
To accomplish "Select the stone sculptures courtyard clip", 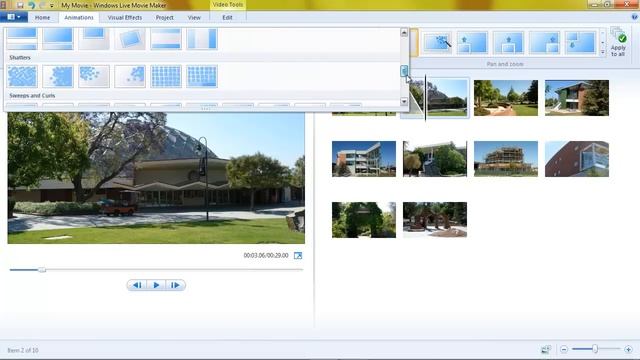I will 435,220.
